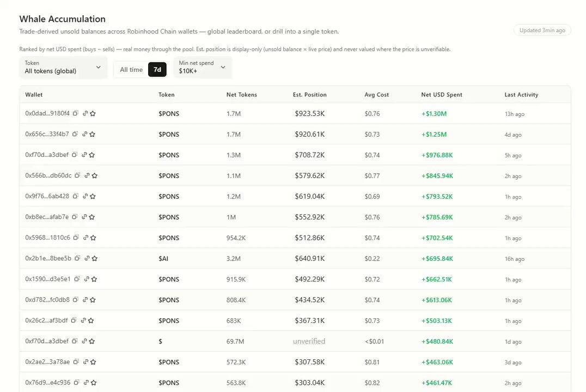Favorite the 0x2b1e...8bee5b $AI wallet

[95, 259]
